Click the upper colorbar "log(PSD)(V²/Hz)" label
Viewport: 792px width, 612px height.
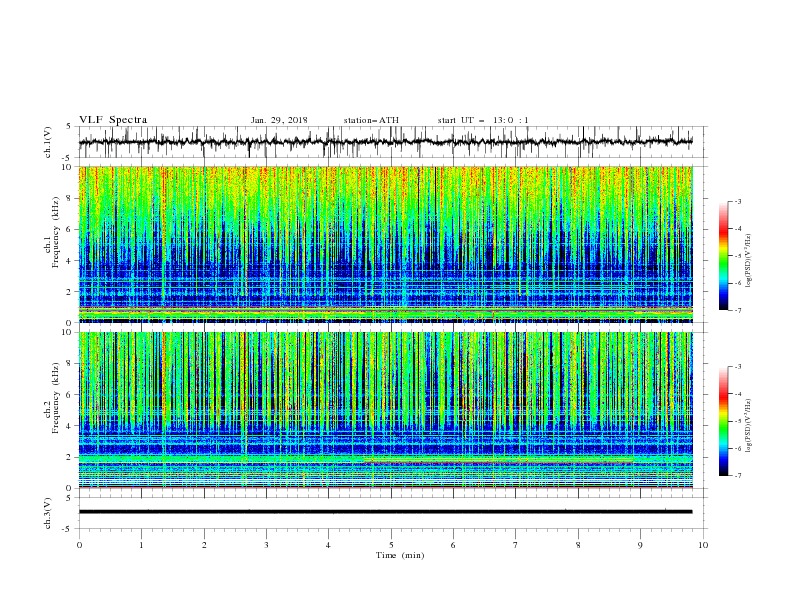click(748, 261)
